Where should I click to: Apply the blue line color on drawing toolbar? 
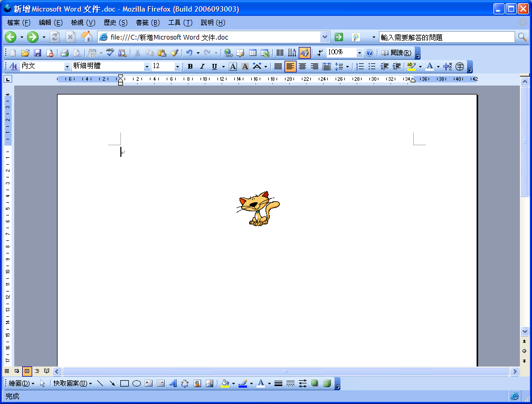tap(243, 383)
